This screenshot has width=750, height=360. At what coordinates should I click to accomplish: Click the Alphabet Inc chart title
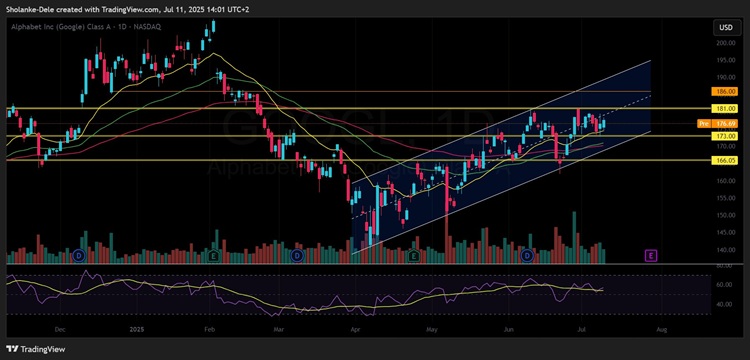pyautogui.click(x=86, y=27)
